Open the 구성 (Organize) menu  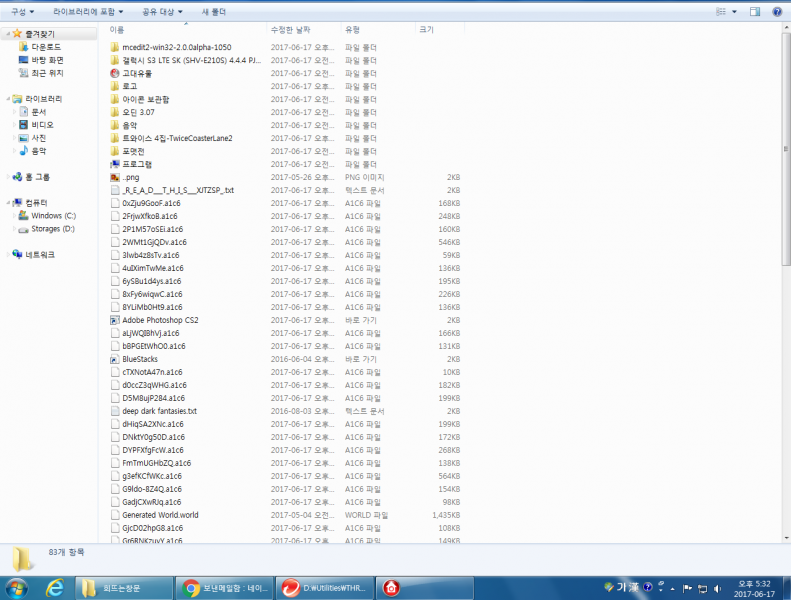pos(24,11)
